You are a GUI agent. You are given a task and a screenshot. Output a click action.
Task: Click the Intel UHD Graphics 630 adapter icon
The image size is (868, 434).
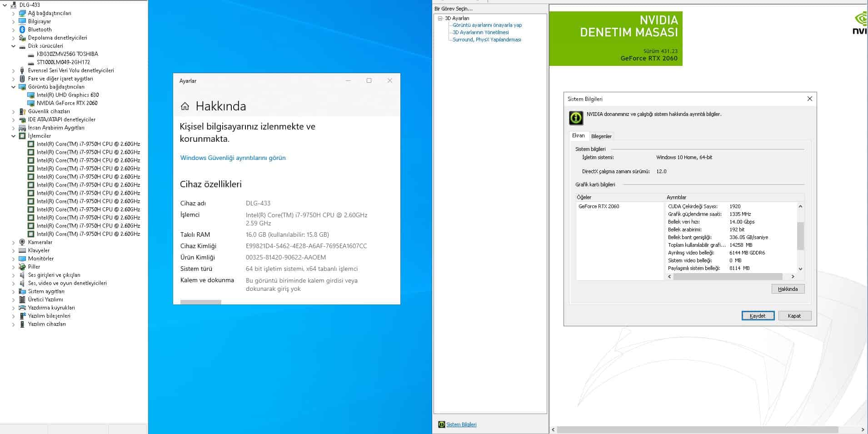[31, 95]
